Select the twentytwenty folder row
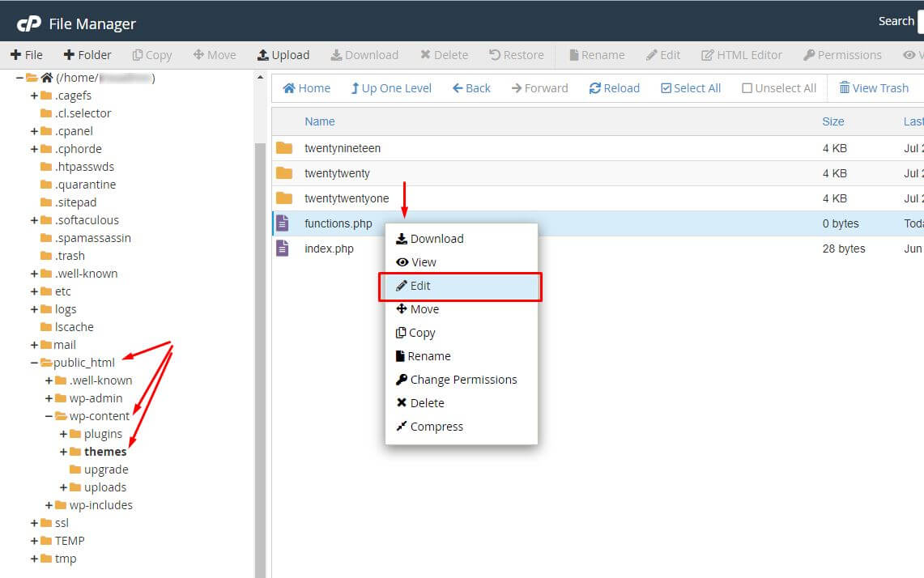 pyautogui.click(x=598, y=173)
